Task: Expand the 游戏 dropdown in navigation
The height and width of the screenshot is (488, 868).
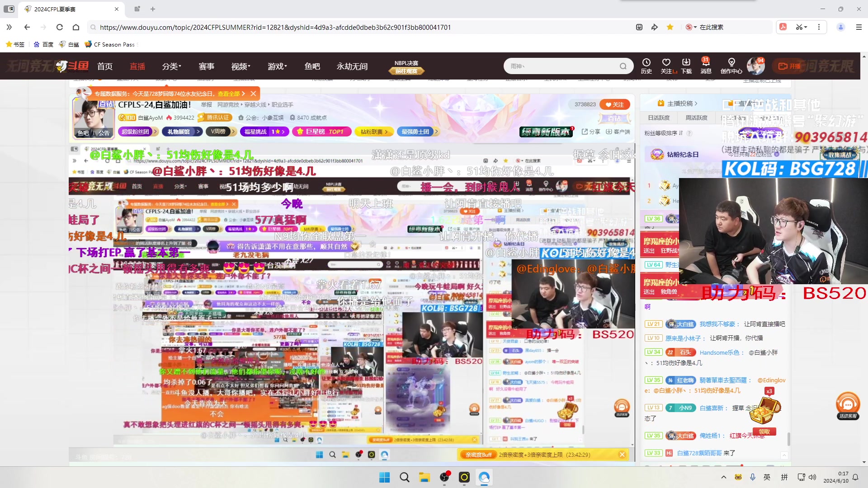Action: coord(277,66)
